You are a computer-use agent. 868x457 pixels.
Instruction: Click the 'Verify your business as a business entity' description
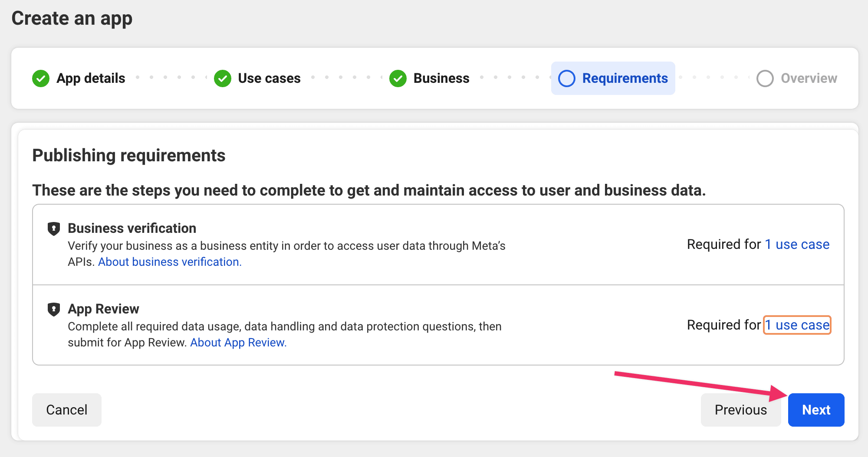click(x=286, y=254)
